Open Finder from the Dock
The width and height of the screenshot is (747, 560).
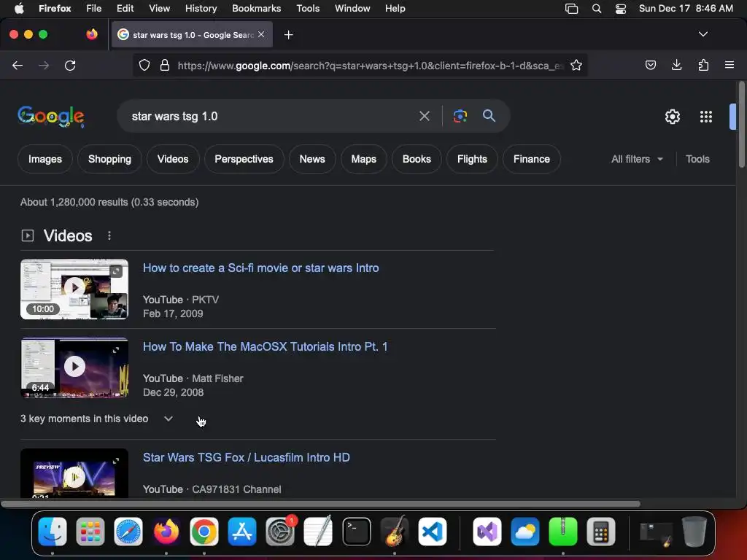[52, 532]
